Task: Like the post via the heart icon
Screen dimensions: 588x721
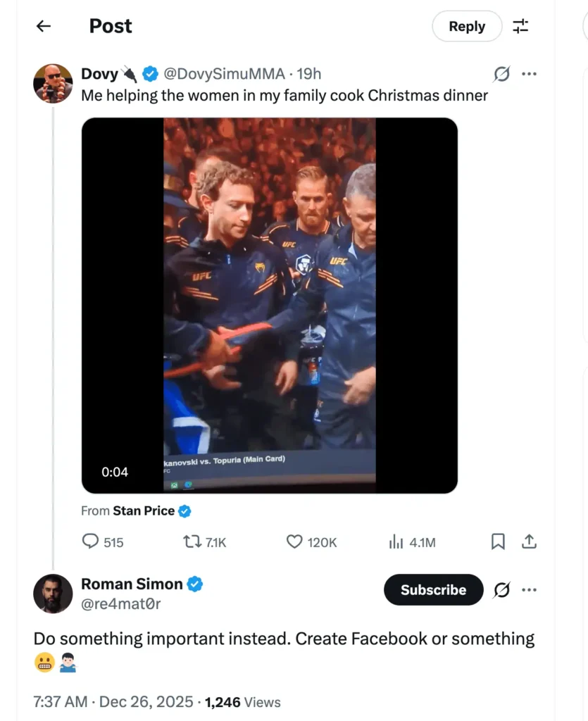Action: (x=294, y=542)
